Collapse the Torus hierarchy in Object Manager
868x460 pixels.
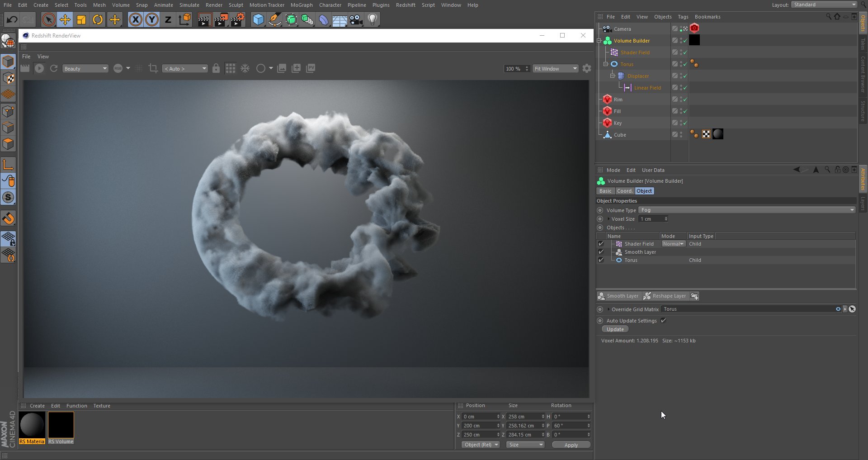click(x=606, y=64)
